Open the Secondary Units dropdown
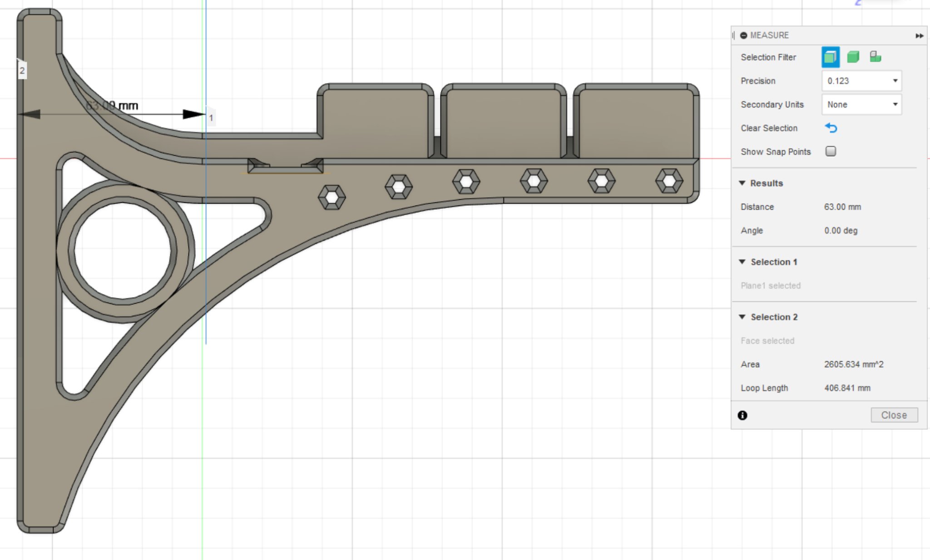The height and width of the screenshot is (560, 930). [x=861, y=104]
